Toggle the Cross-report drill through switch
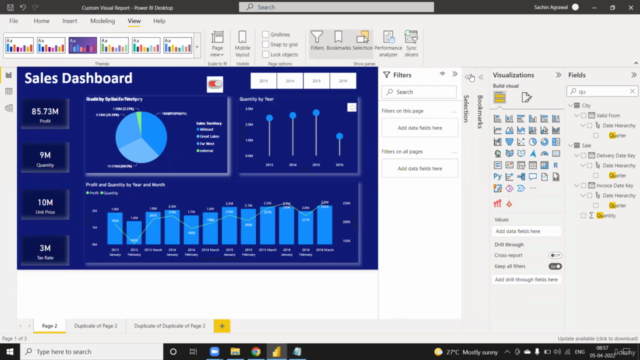This screenshot has width=640, height=360. point(555,256)
